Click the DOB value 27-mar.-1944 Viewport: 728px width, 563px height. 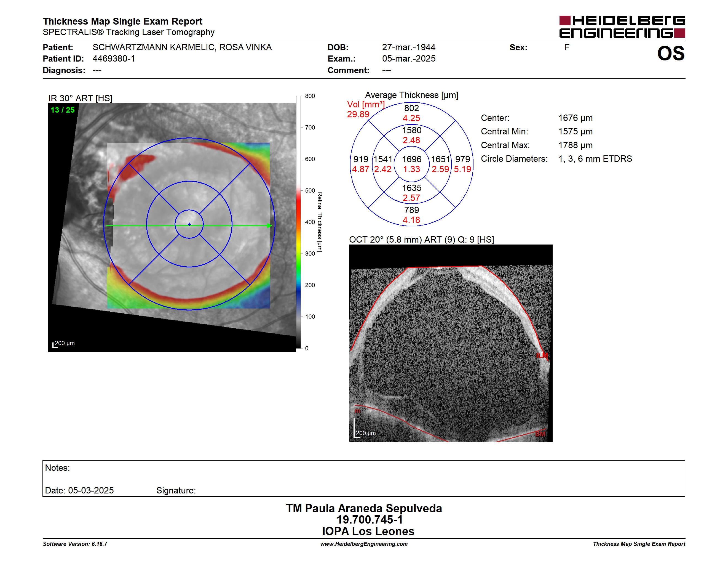[409, 47]
